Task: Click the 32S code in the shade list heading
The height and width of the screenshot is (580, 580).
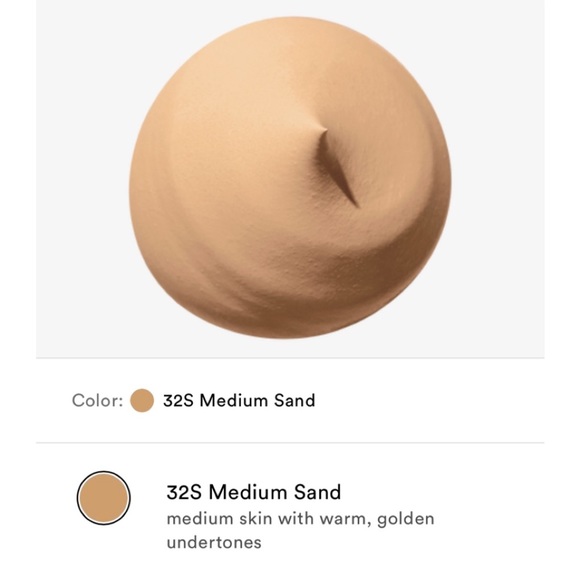Action: coord(184,492)
